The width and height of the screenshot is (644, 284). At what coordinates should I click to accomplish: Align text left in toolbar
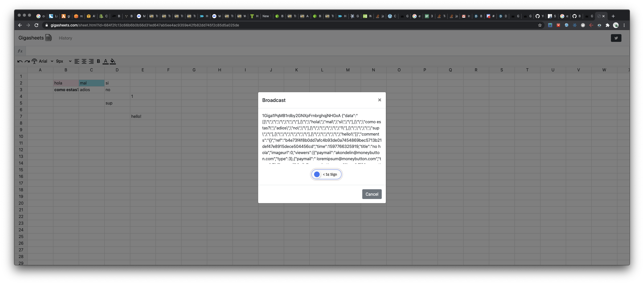77,61
